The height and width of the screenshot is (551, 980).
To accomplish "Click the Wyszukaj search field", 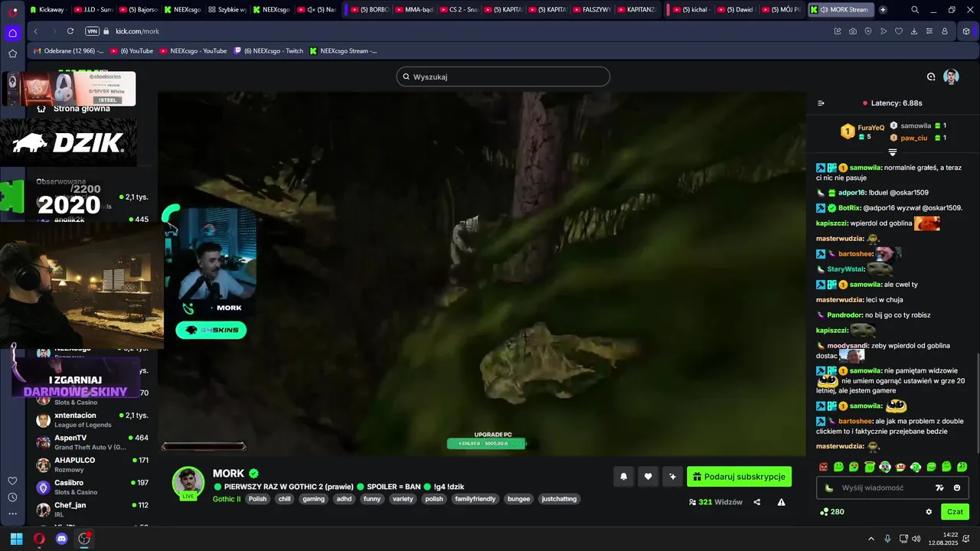I will [503, 77].
